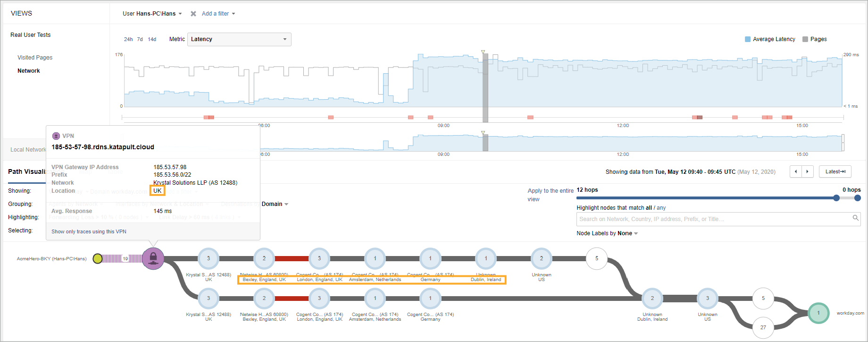The image size is (868, 342).
Task: Open Node Labels by None dropdown
Action: coord(607,233)
